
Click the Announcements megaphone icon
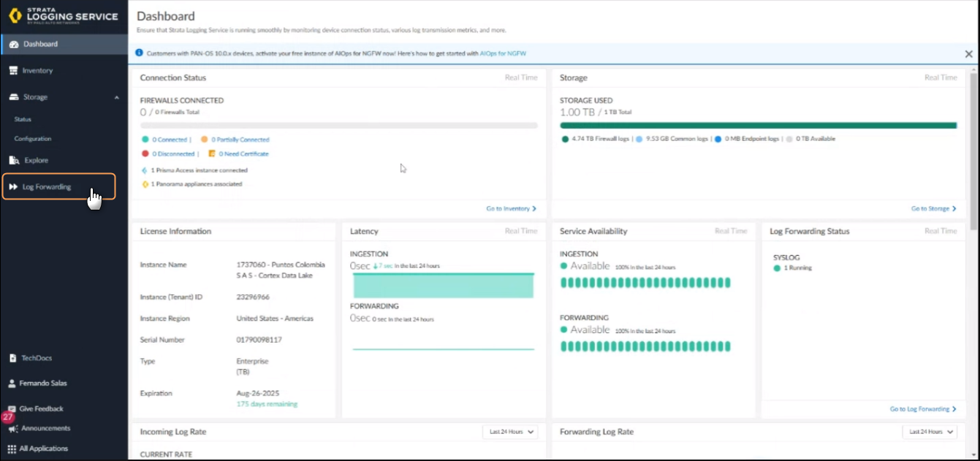12,429
